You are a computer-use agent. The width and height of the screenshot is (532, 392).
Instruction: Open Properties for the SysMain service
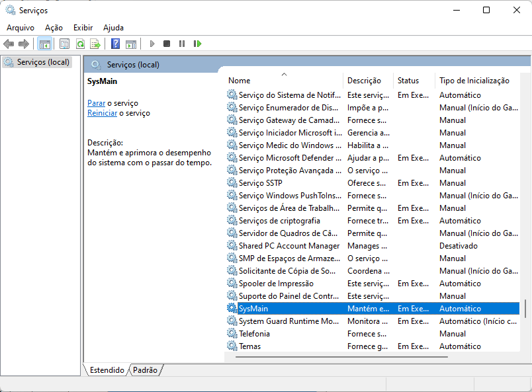click(64, 44)
